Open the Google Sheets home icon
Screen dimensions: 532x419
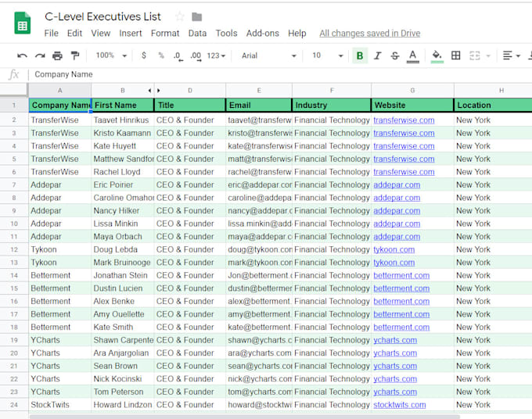[x=23, y=23]
